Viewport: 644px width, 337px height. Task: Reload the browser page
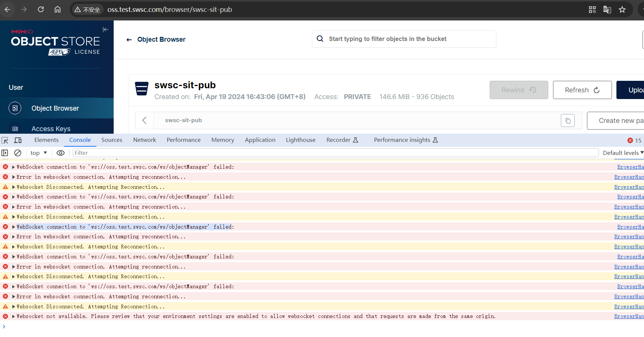[x=41, y=10]
